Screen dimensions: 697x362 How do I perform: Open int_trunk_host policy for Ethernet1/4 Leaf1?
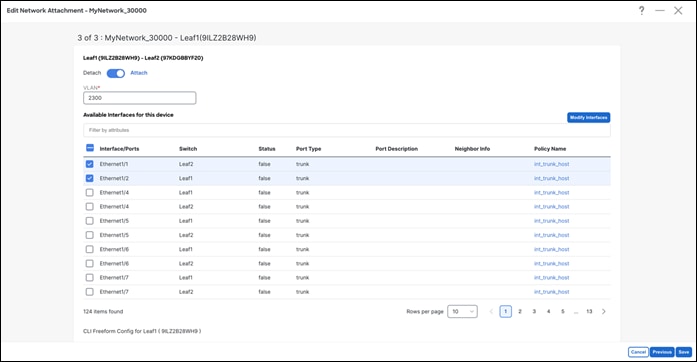(x=552, y=193)
